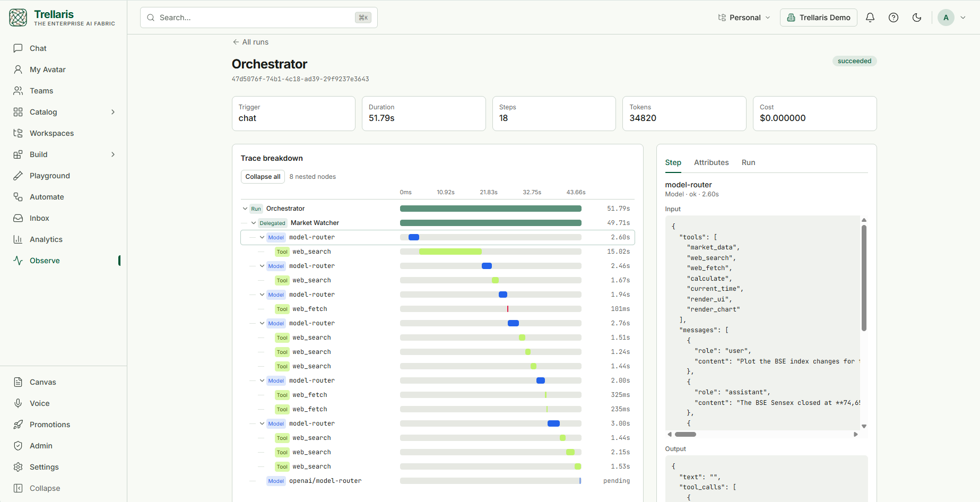Expand the Catalog submenu chevron

tap(113, 112)
